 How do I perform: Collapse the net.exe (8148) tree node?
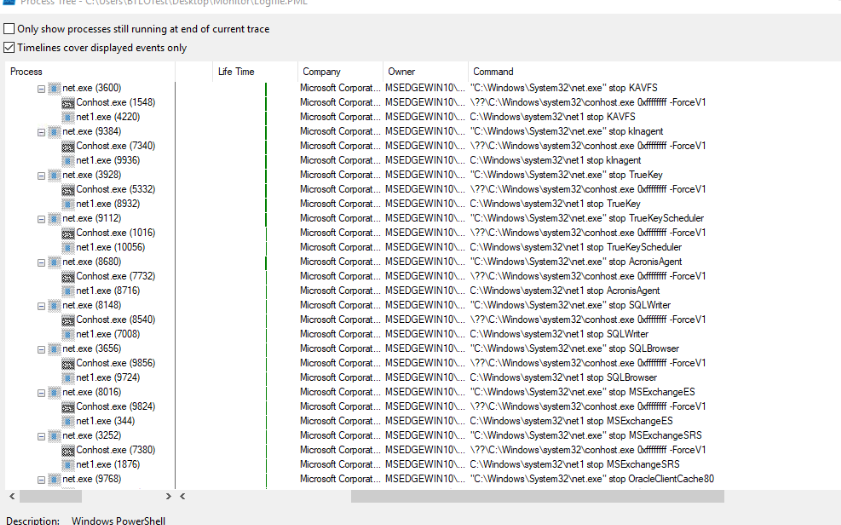41,306
